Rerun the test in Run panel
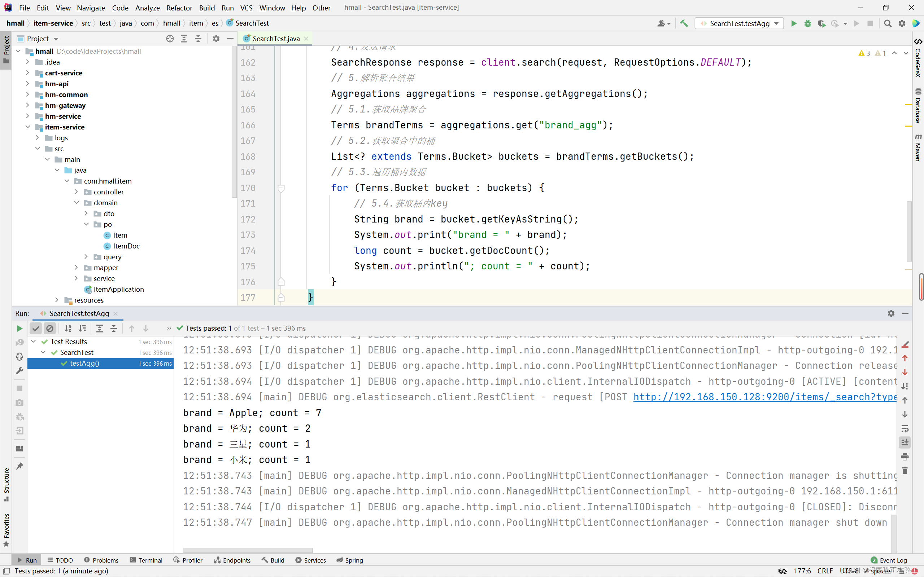This screenshot has height=577, width=924. pos(19,328)
